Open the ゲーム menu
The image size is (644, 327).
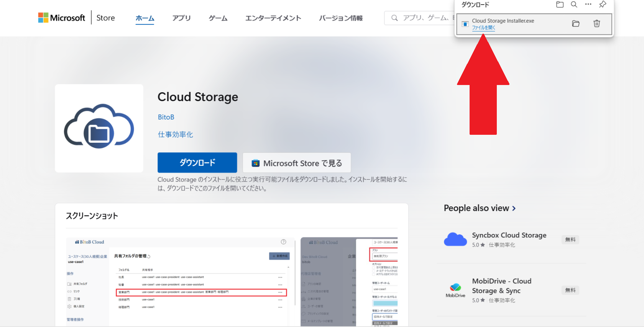(218, 18)
